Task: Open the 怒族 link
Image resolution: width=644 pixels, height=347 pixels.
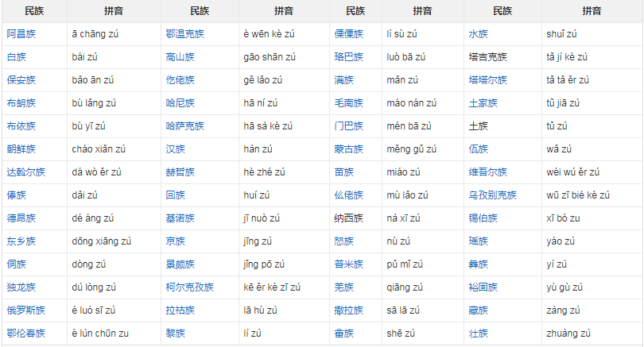Action: tap(343, 241)
